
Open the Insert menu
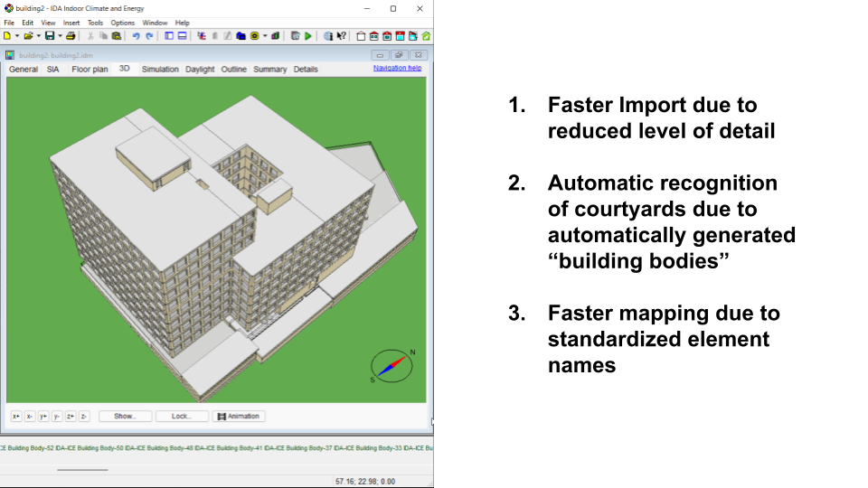(x=71, y=23)
